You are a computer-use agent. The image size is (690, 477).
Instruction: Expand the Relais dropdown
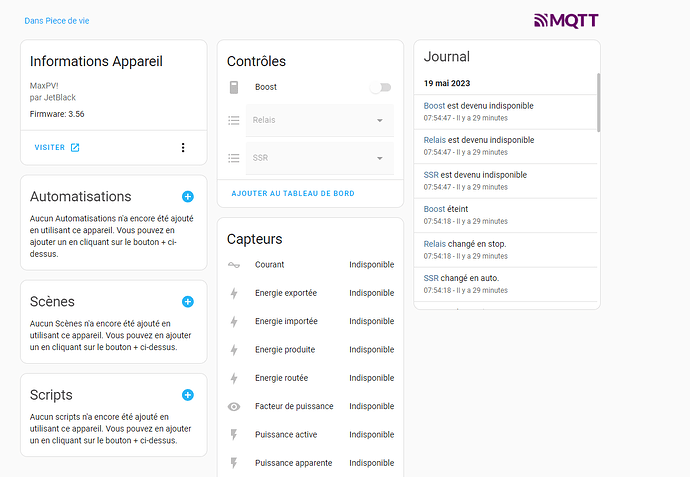coord(380,121)
